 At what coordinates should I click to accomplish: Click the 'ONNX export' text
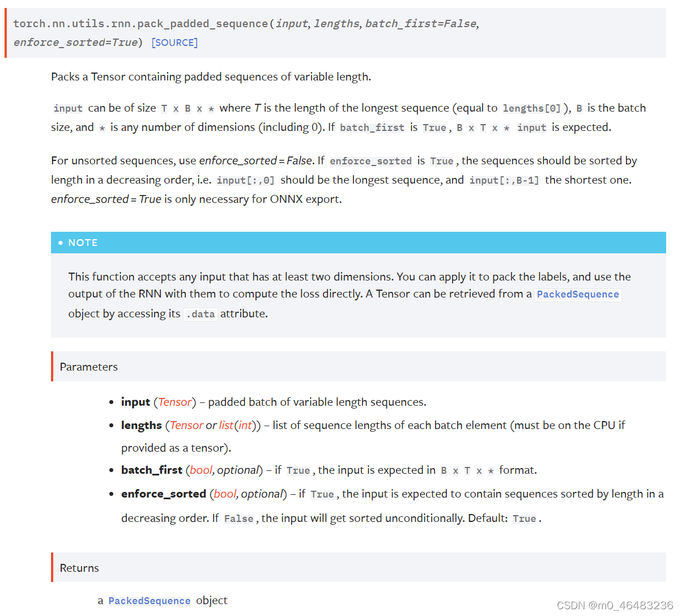(306, 199)
